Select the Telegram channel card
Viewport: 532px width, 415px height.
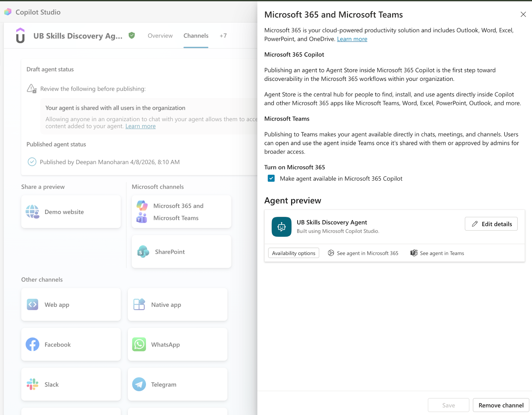pos(178,384)
